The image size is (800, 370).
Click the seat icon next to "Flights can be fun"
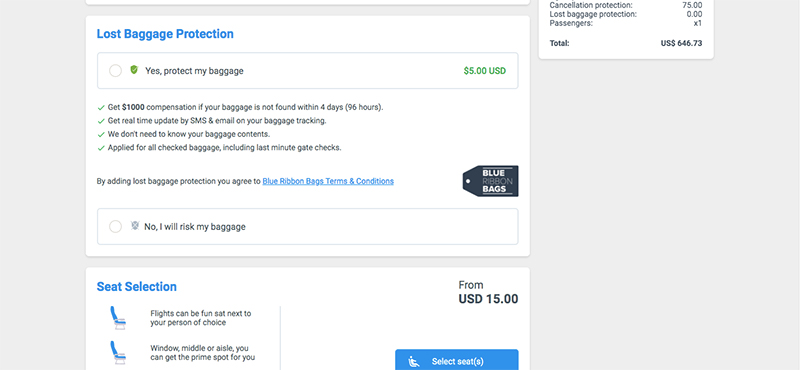click(118, 317)
